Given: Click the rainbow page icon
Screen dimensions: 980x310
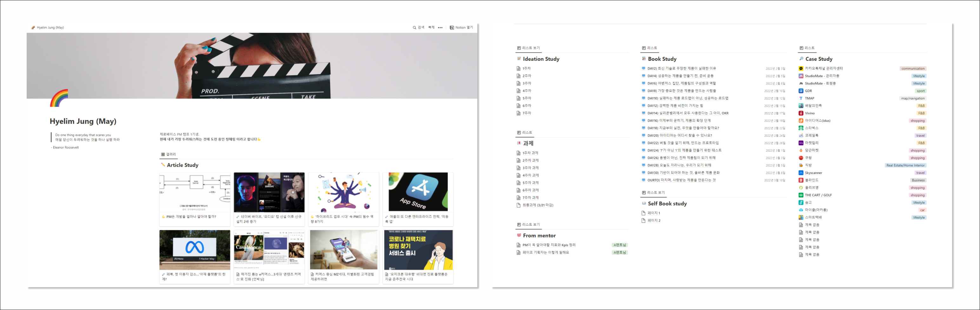Looking at the screenshot, I should [x=59, y=98].
